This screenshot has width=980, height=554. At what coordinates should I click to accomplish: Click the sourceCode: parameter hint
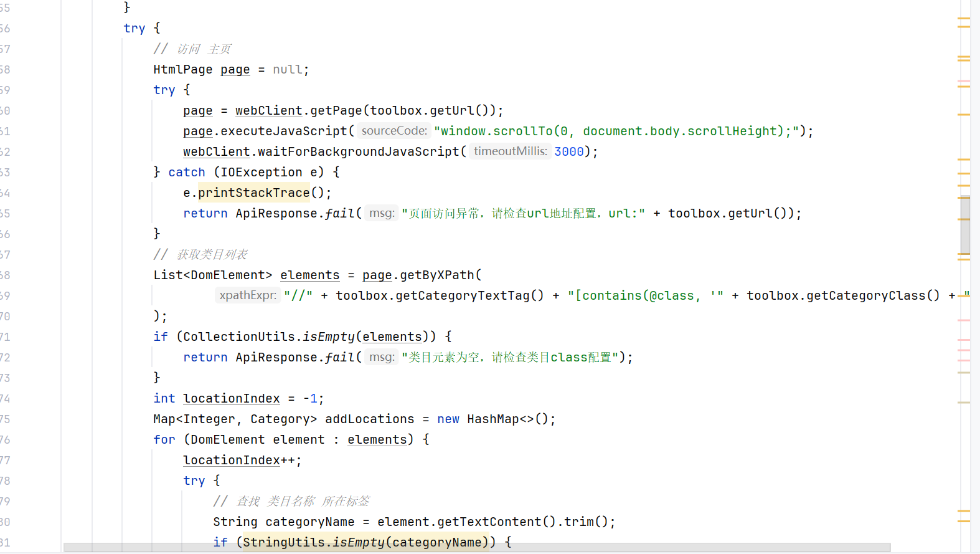click(394, 131)
